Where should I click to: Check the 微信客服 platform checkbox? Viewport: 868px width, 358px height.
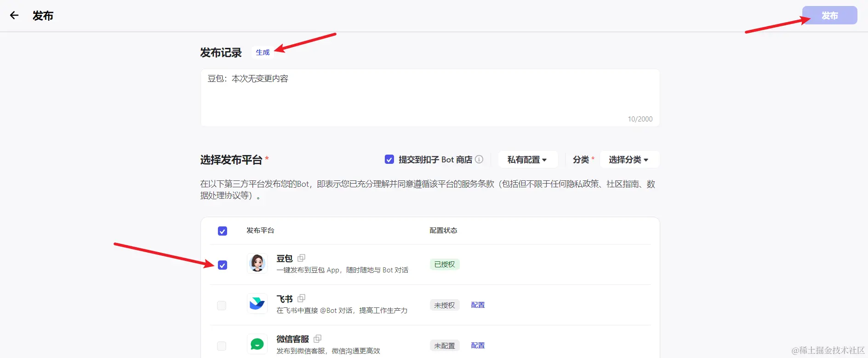point(222,346)
